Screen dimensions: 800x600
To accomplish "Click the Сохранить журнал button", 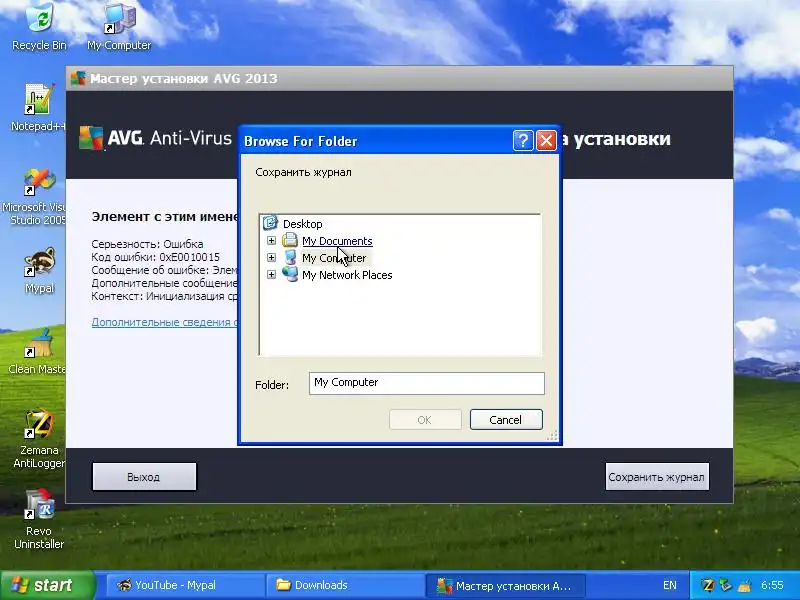I will (657, 477).
